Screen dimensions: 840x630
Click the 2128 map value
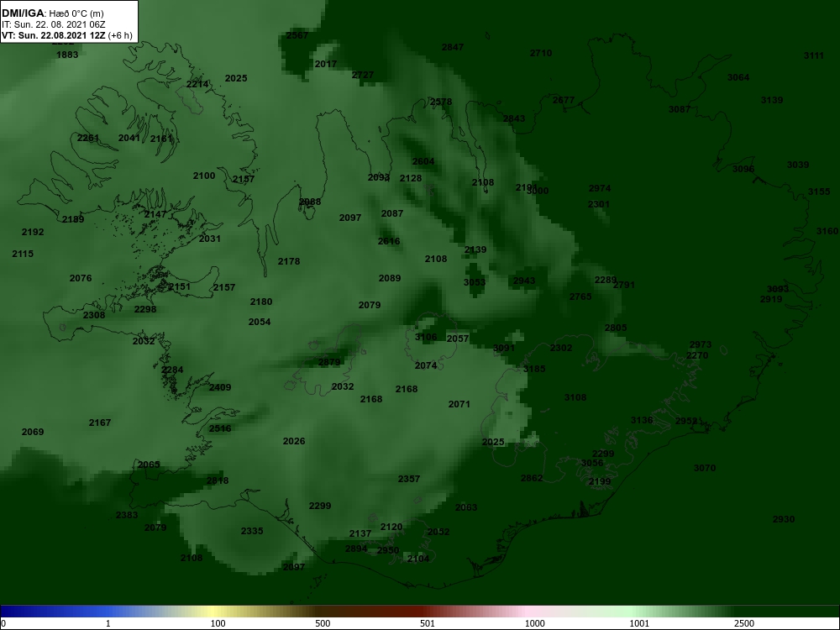coord(411,178)
